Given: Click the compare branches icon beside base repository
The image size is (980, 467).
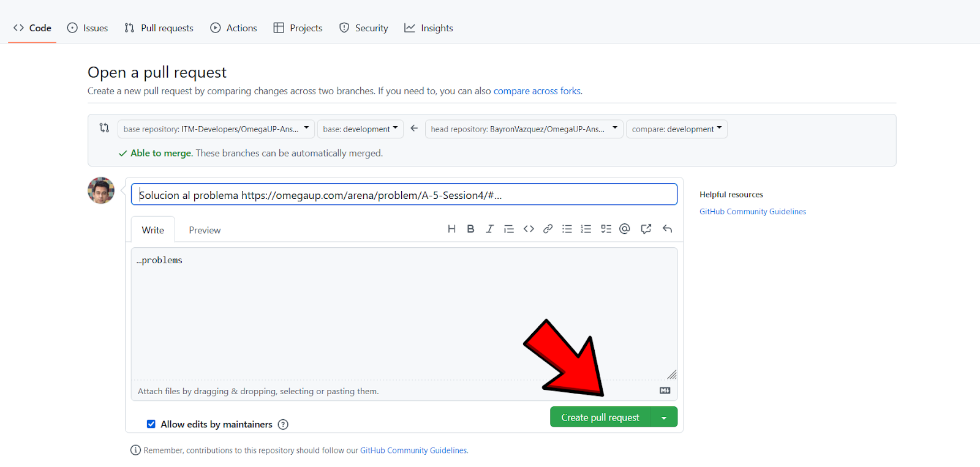Looking at the screenshot, I should 104,128.
